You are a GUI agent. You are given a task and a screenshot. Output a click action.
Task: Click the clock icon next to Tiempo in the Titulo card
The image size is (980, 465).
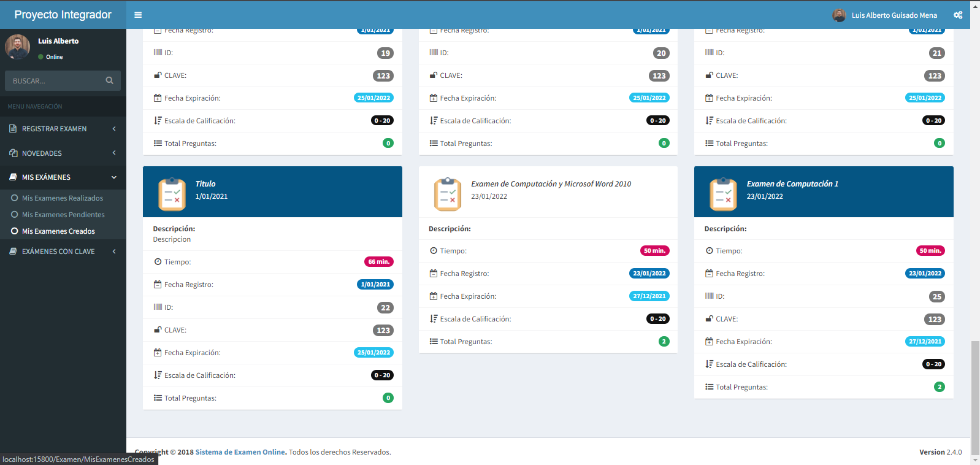click(x=158, y=262)
